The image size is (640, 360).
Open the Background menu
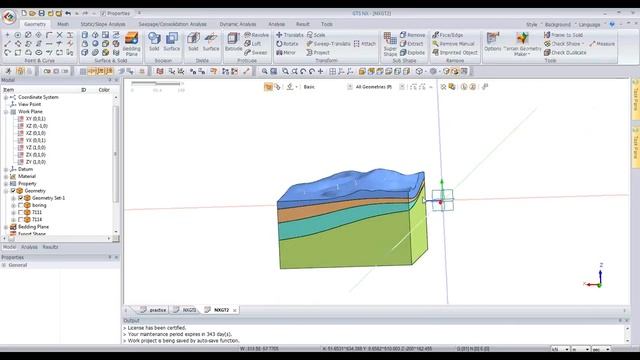pos(557,24)
